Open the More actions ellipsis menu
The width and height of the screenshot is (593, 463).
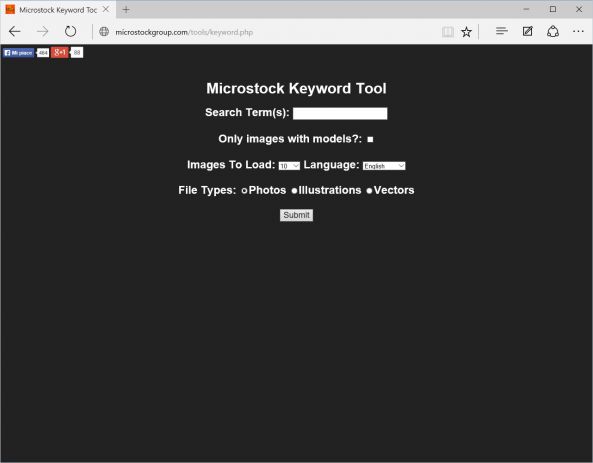pos(578,31)
